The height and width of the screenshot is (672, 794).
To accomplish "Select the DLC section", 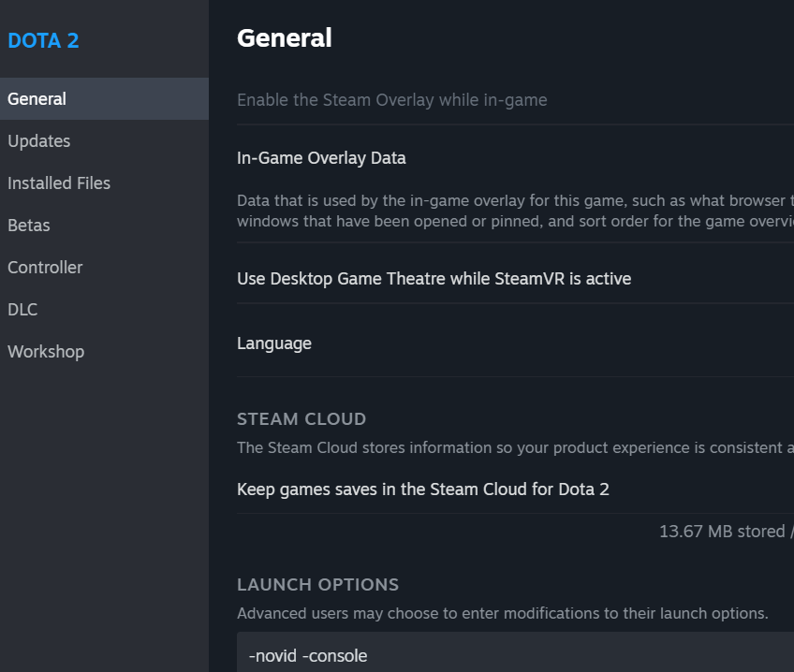I will pos(22,309).
